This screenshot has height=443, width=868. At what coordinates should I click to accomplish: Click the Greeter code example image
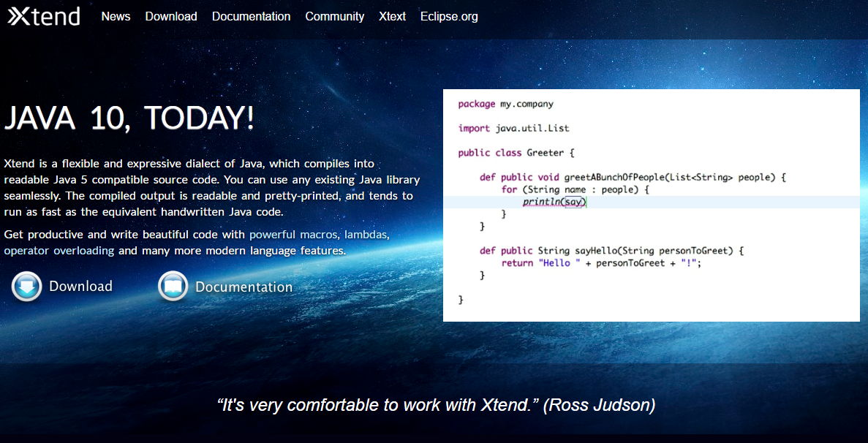(651, 205)
